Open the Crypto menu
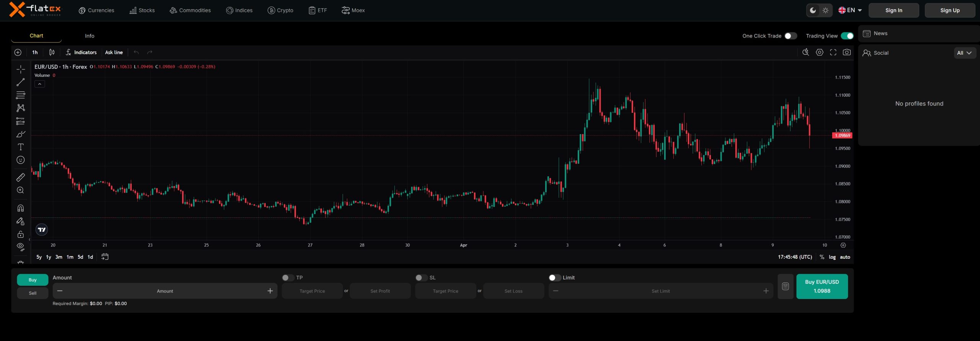Viewport: 980px width, 341px height. [x=280, y=10]
